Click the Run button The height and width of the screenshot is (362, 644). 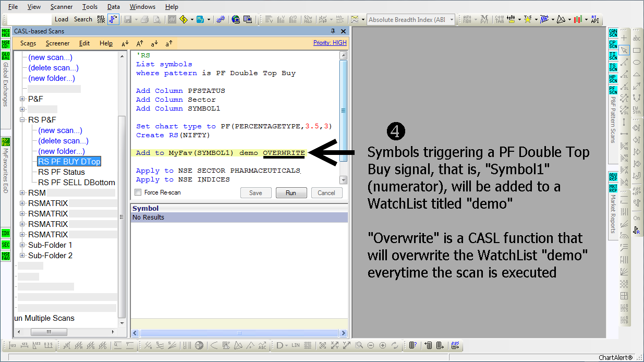click(x=291, y=192)
